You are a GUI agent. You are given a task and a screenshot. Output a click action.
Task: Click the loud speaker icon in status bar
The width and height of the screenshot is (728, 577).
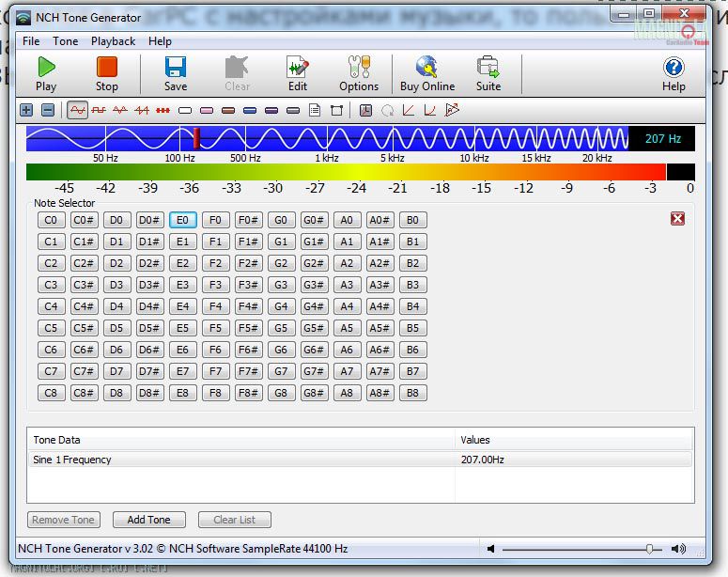[679, 549]
